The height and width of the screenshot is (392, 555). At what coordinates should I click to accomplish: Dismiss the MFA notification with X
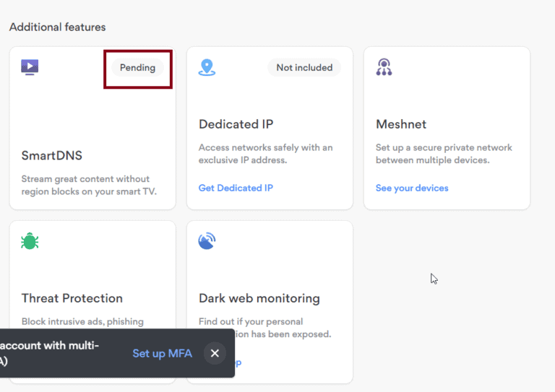[215, 353]
